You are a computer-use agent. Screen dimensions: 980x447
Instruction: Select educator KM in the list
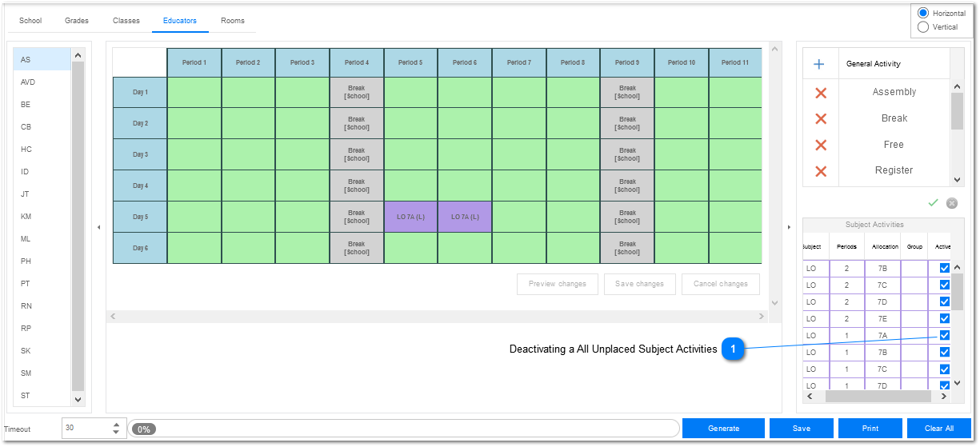42,217
